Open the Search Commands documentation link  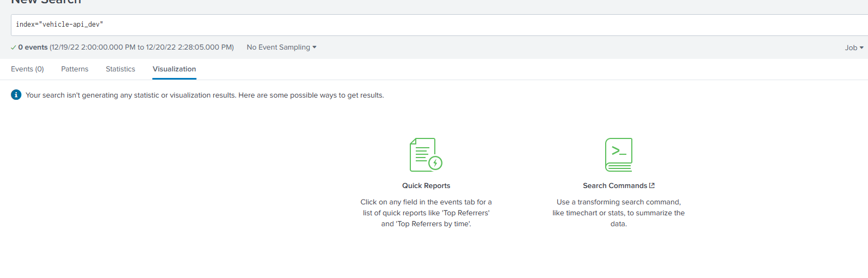[614, 186]
